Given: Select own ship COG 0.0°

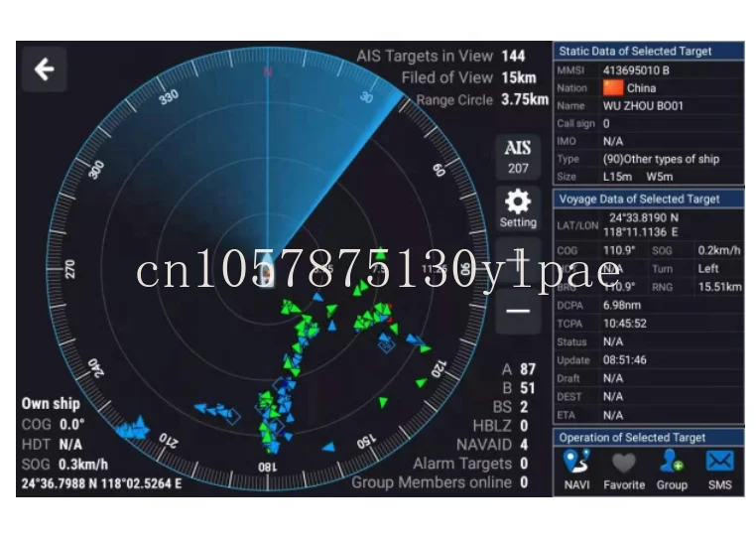Looking at the screenshot, I should point(71,425).
